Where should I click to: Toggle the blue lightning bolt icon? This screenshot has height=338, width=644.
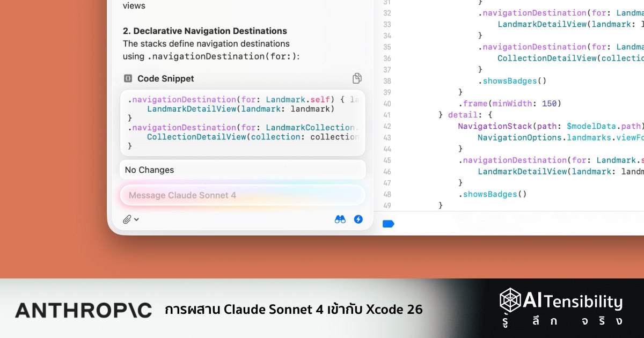tap(358, 219)
